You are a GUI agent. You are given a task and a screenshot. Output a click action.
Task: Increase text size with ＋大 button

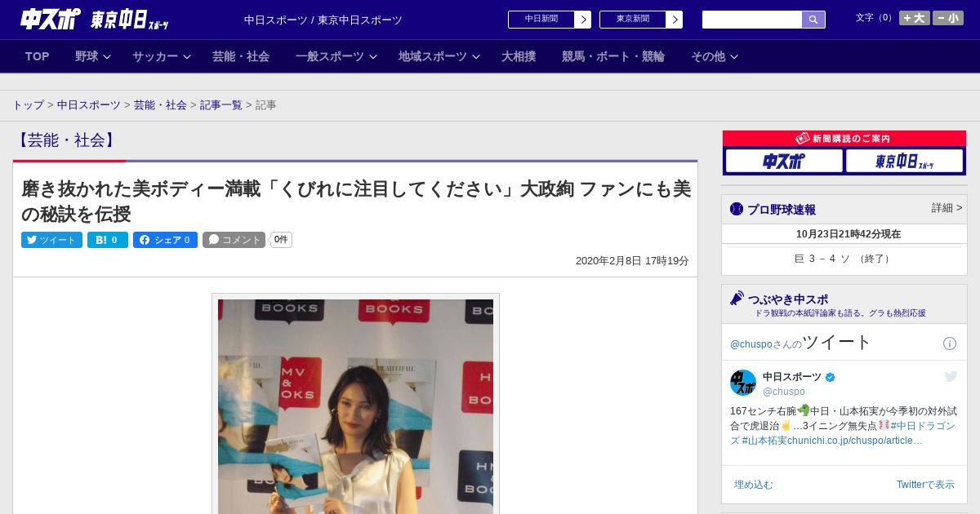click(915, 18)
